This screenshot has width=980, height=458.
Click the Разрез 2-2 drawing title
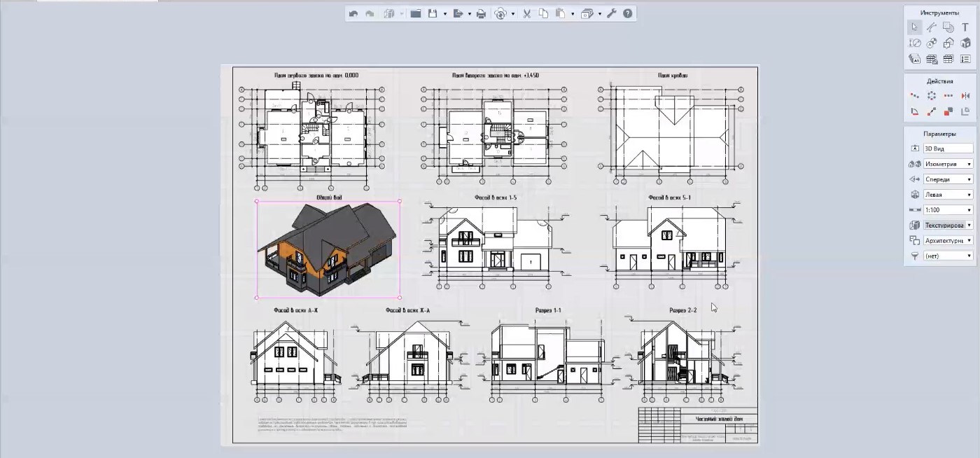point(682,310)
